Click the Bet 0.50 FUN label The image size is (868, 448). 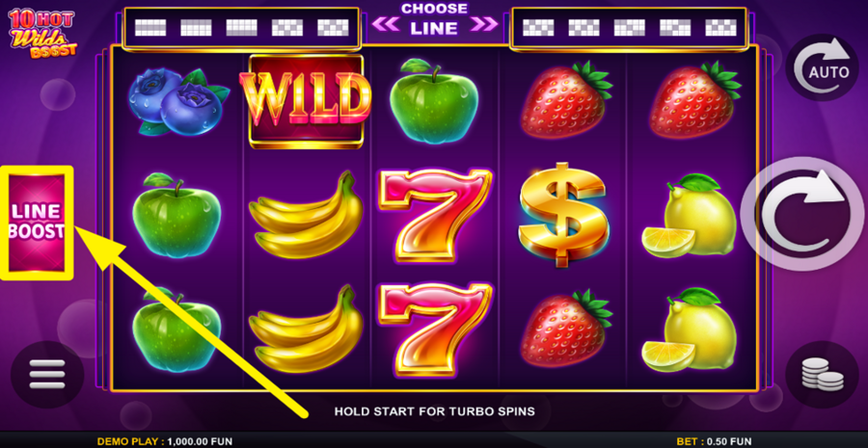point(714,441)
